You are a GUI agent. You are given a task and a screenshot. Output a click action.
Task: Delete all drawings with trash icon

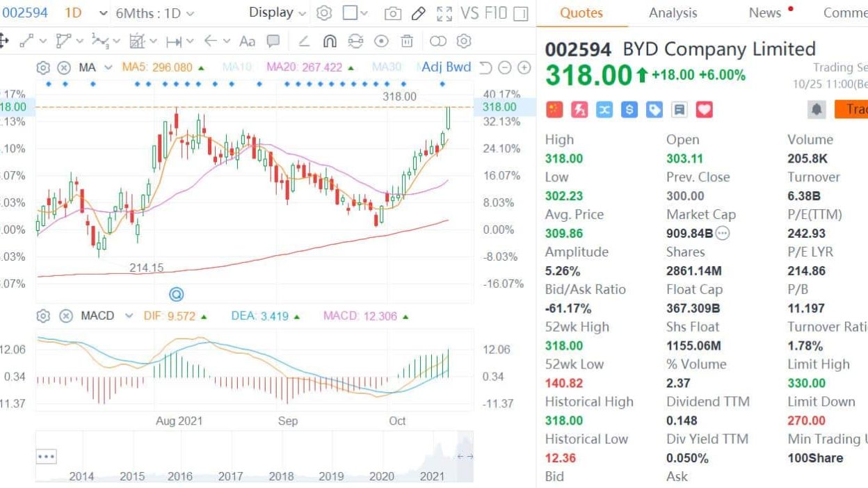[x=407, y=42]
